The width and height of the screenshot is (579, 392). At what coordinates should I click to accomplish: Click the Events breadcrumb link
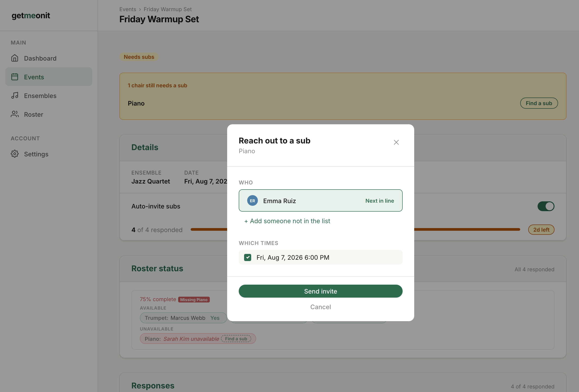[128, 9]
